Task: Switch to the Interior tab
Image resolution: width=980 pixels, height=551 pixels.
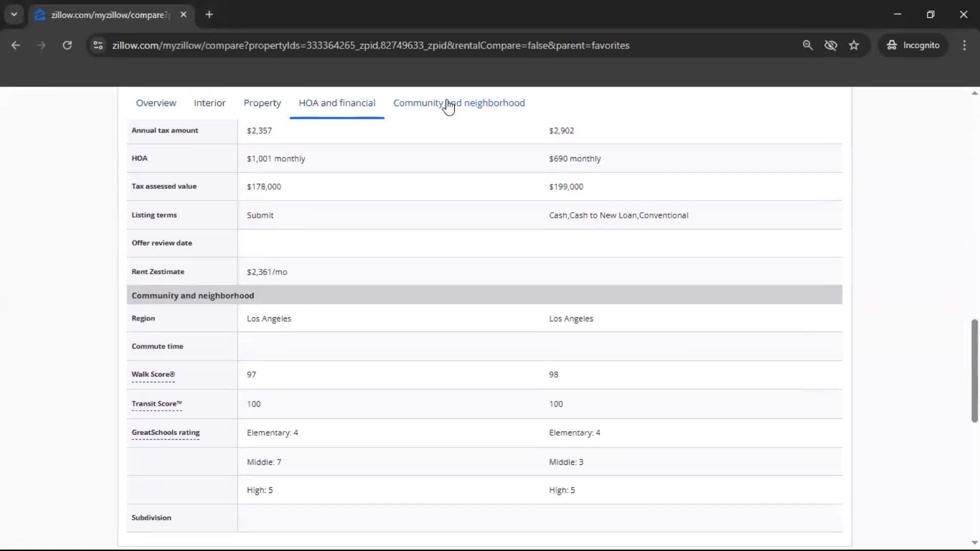Action: [x=209, y=103]
